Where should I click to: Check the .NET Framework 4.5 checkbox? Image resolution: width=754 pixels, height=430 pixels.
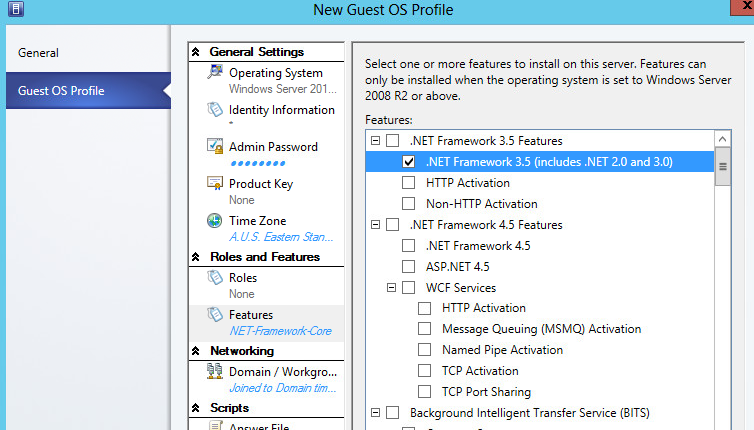tap(408, 245)
